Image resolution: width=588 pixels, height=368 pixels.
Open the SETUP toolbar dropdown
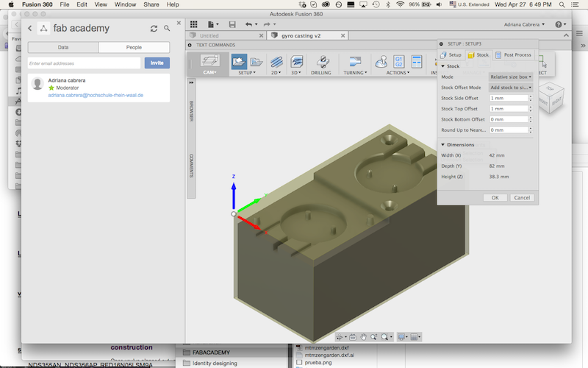click(247, 73)
